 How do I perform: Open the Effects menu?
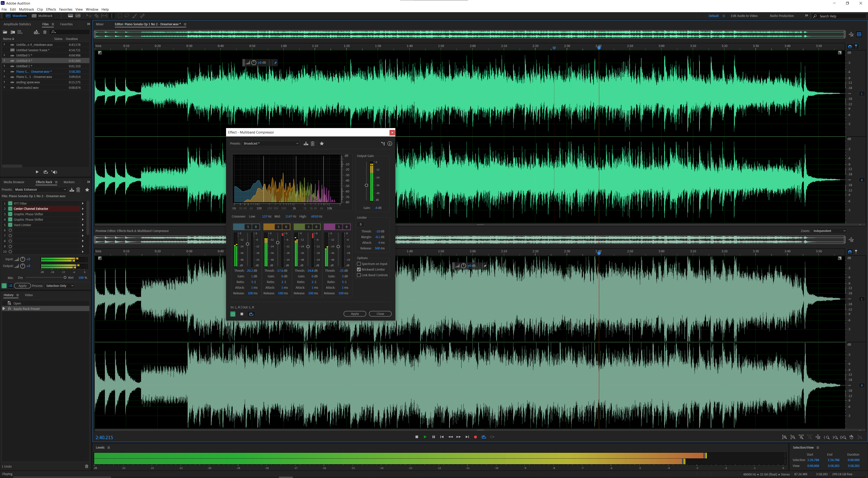pos(51,9)
